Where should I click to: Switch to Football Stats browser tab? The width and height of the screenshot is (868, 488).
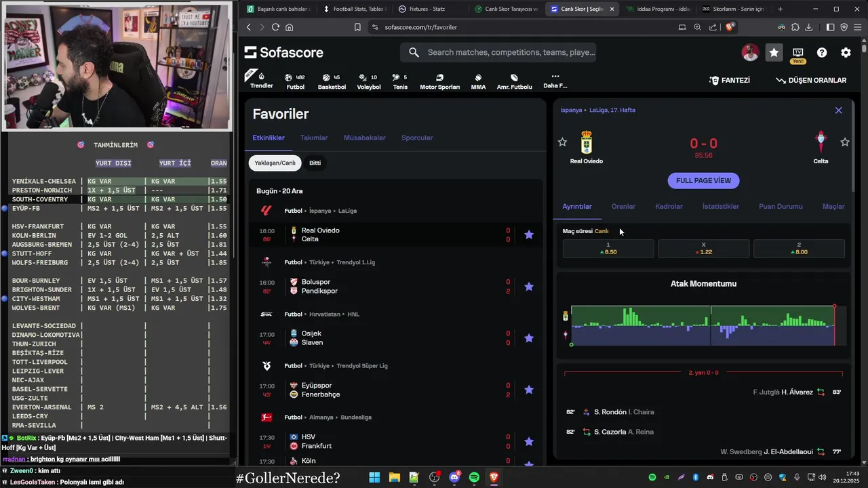pos(353,9)
